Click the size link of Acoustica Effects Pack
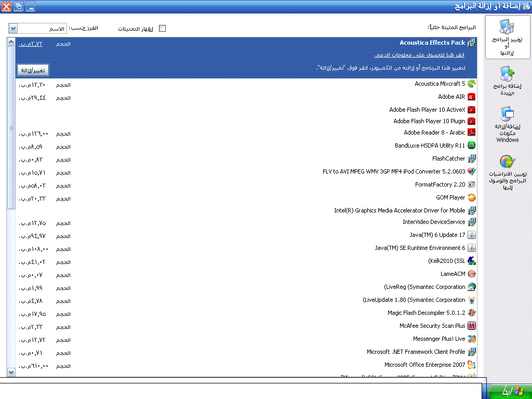532x399 pixels. [x=31, y=44]
